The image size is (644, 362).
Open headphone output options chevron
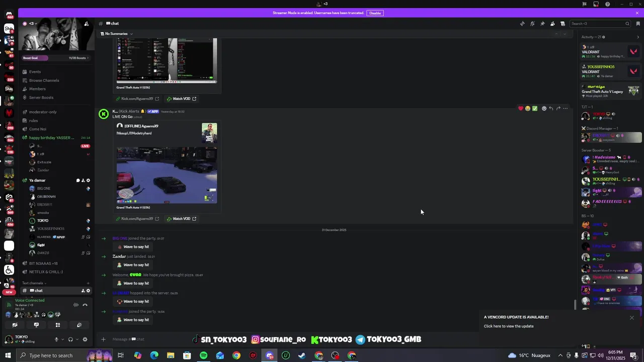[x=77, y=339]
